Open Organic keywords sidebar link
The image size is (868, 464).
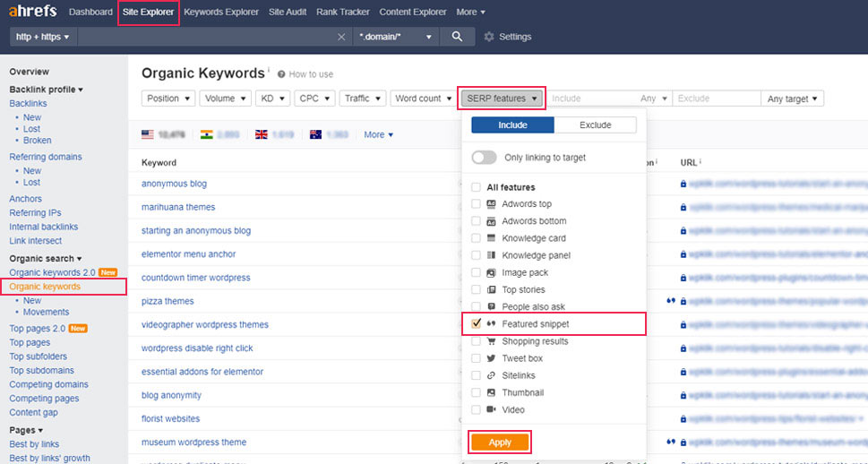click(45, 287)
